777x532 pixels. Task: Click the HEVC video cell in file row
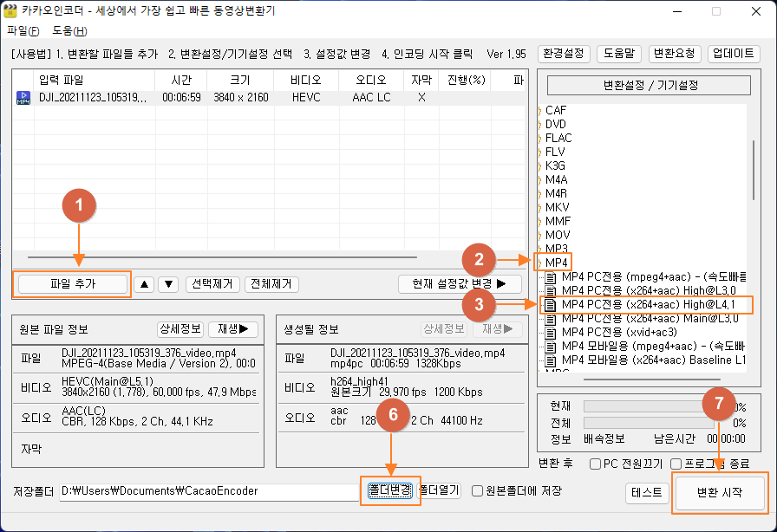point(306,98)
